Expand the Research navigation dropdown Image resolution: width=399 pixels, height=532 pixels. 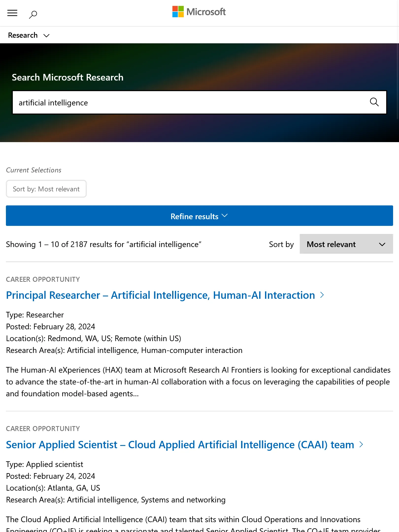[x=29, y=35]
